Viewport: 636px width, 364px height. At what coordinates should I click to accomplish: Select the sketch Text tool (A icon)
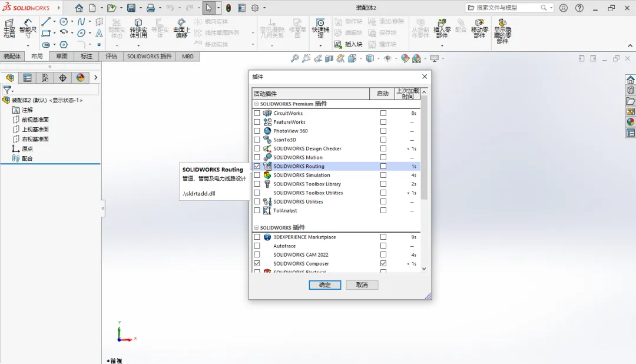coord(98,33)
